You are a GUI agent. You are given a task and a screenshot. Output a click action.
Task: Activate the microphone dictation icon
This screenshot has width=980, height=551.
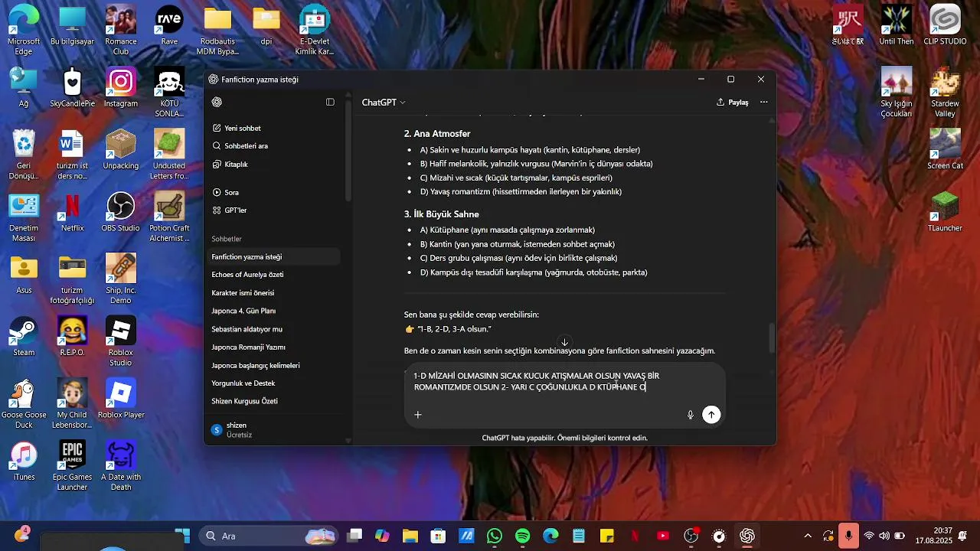coord(690,415)
